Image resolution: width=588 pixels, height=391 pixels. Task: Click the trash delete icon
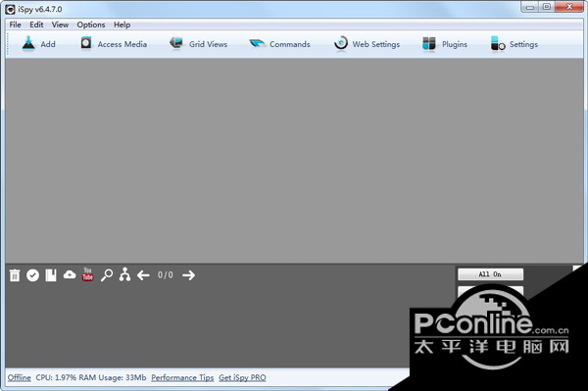tap(15, 275)
